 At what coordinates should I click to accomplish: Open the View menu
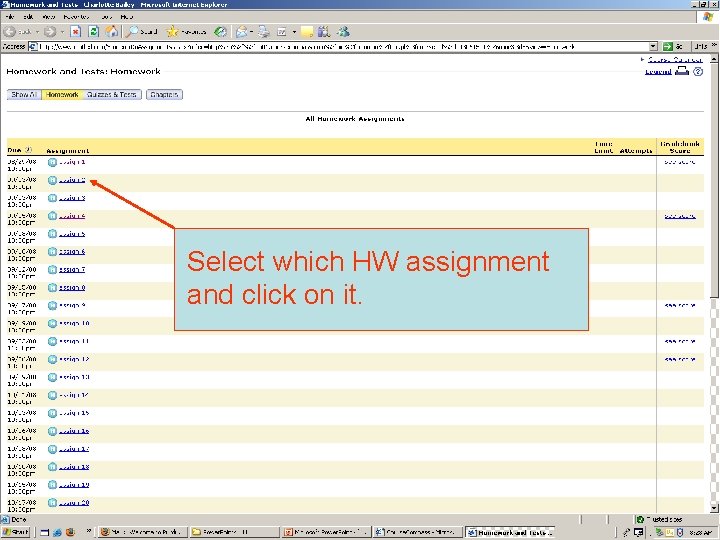click(48, 17)
